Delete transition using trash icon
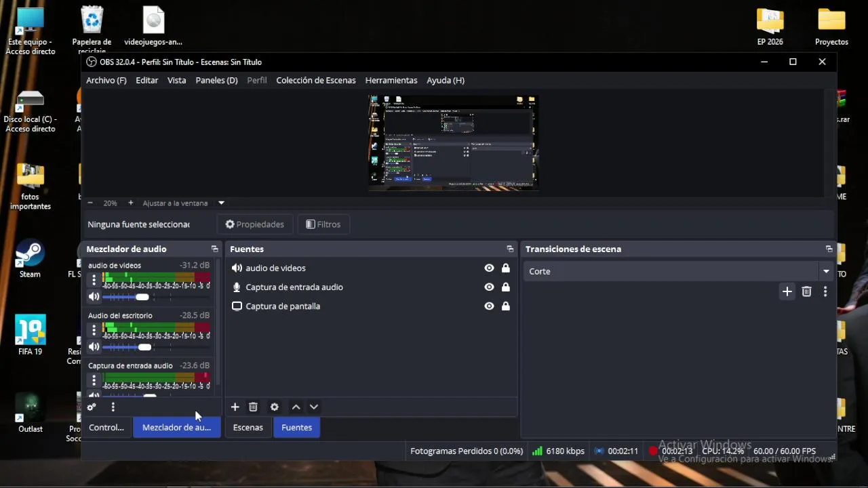Viewport: 868px width, 488px height. coord(806,291)
